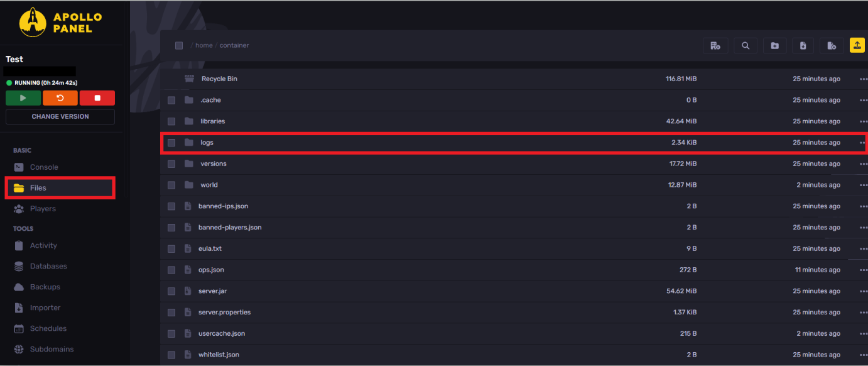This screenshot has height=366, width=868.
Task: Open the file search magnifier icon
Action: coord(746,45)
